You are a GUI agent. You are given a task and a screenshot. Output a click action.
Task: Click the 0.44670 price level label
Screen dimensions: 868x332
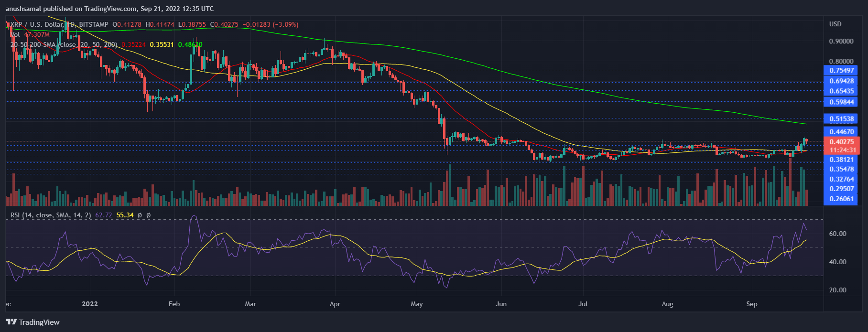841,131
